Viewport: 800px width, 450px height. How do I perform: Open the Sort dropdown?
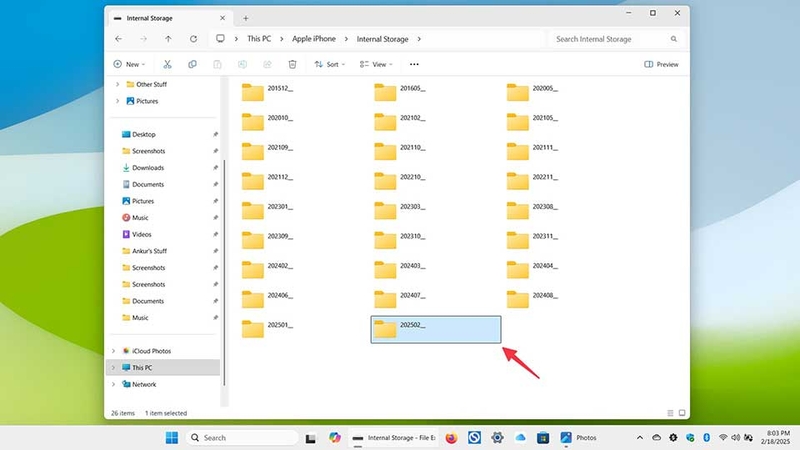pyautogui.click(x=330, y=64)
